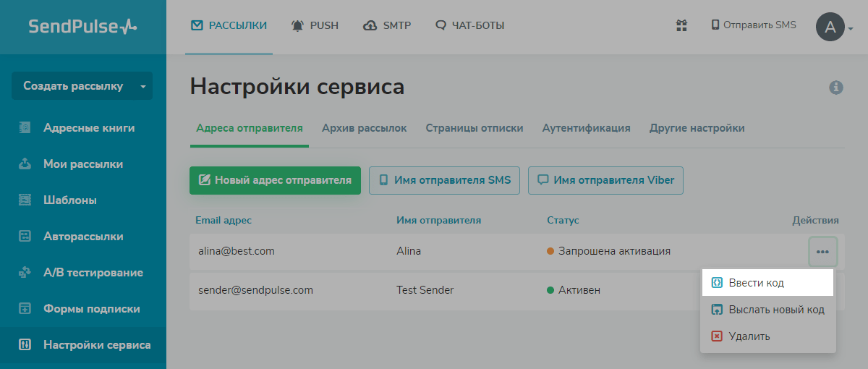Open the Рассылки top tab
868x369 pixels.
pos(229,26)
